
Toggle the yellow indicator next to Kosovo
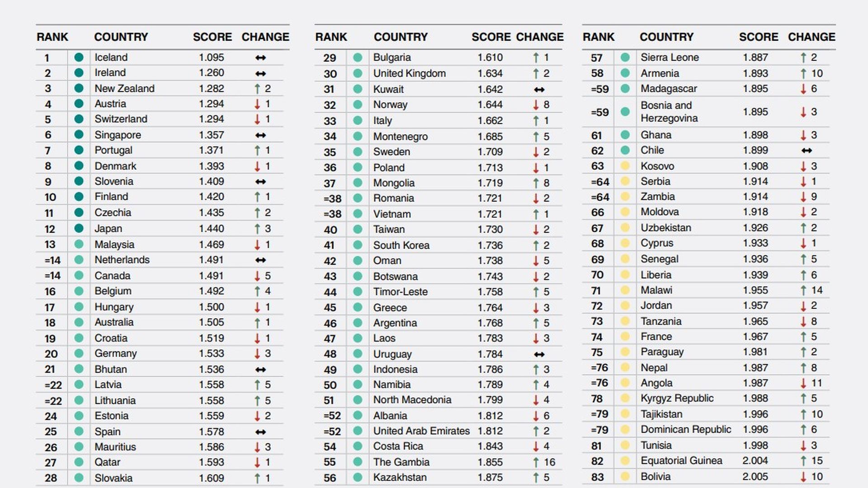pos(624,165)
